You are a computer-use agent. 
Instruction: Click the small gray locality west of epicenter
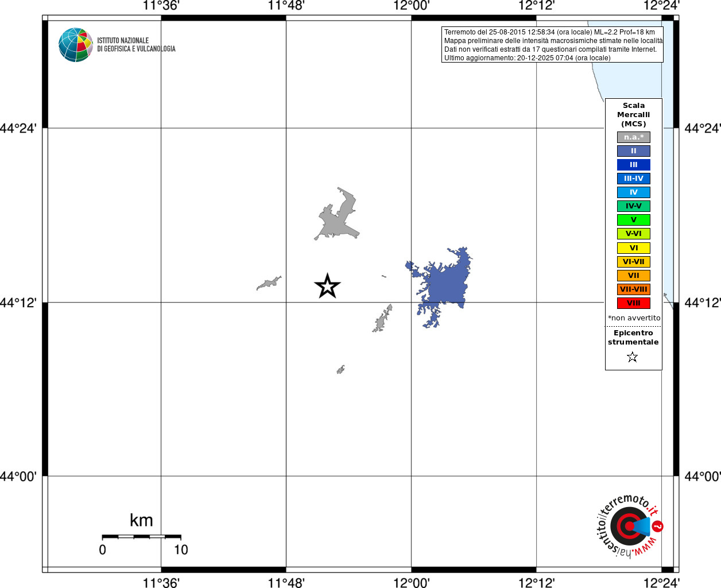click(x=269, y=283)
